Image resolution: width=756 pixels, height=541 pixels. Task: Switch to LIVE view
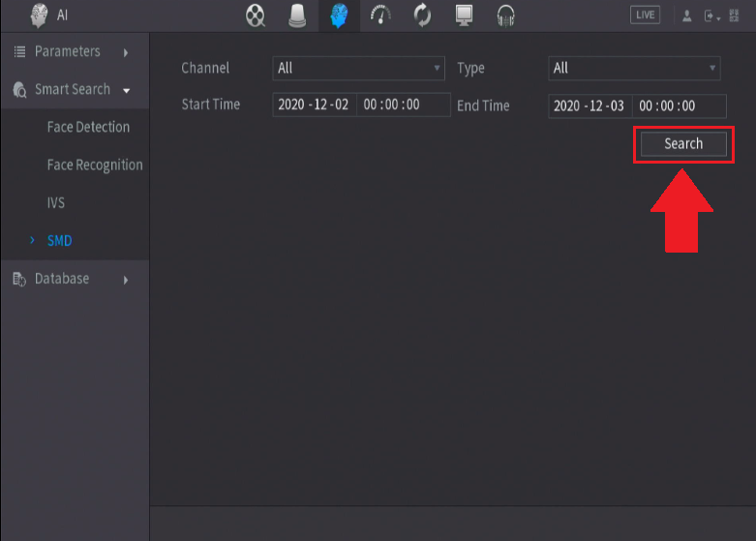coord(645,15)
